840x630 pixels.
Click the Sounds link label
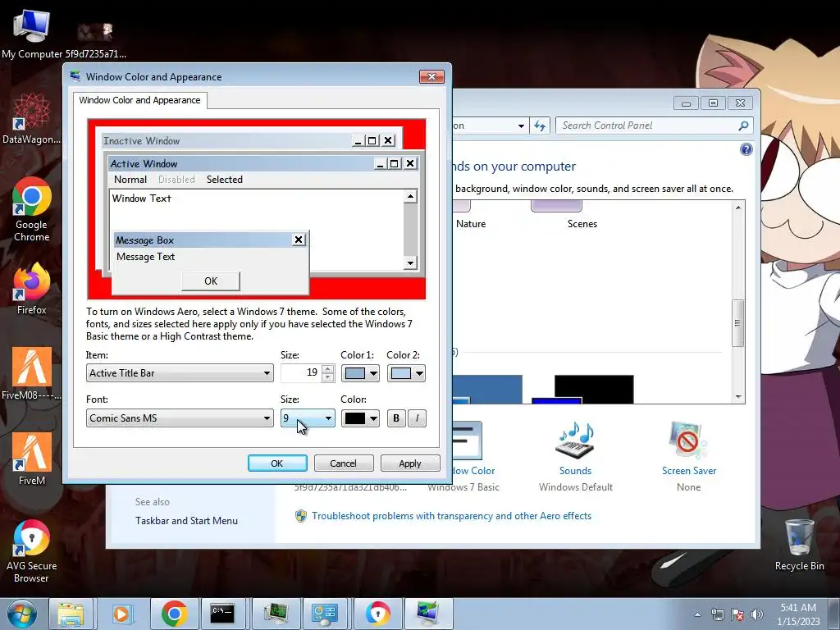575,471
